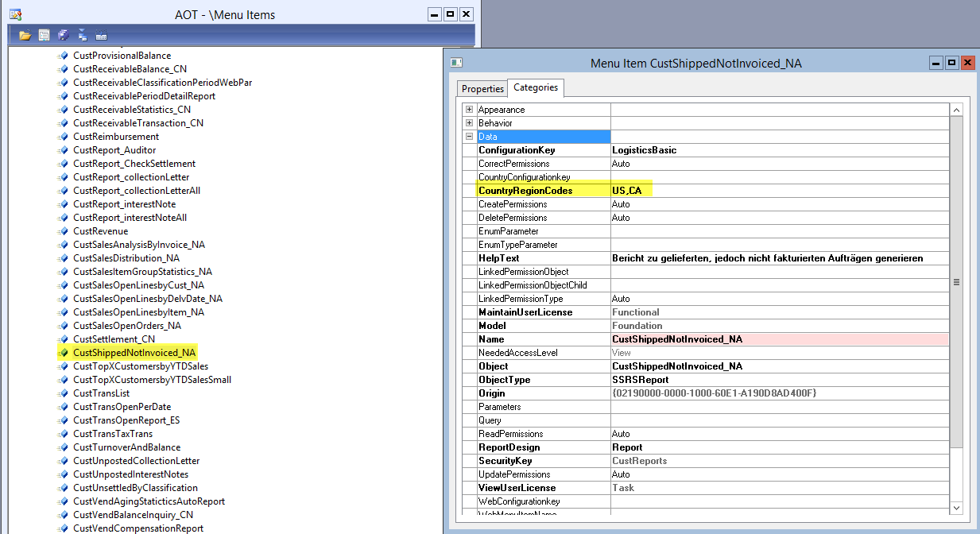Select CustSalesOpenOrders_NA in the tree
980x534 pixels.
click(x=126, y=326)
